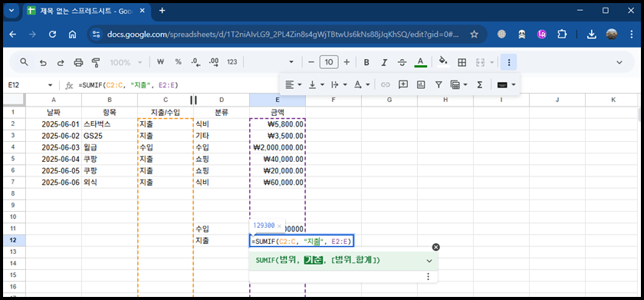Reload the page
The height and width of the screenshot is (300, 644).
[x=53, y=35]
